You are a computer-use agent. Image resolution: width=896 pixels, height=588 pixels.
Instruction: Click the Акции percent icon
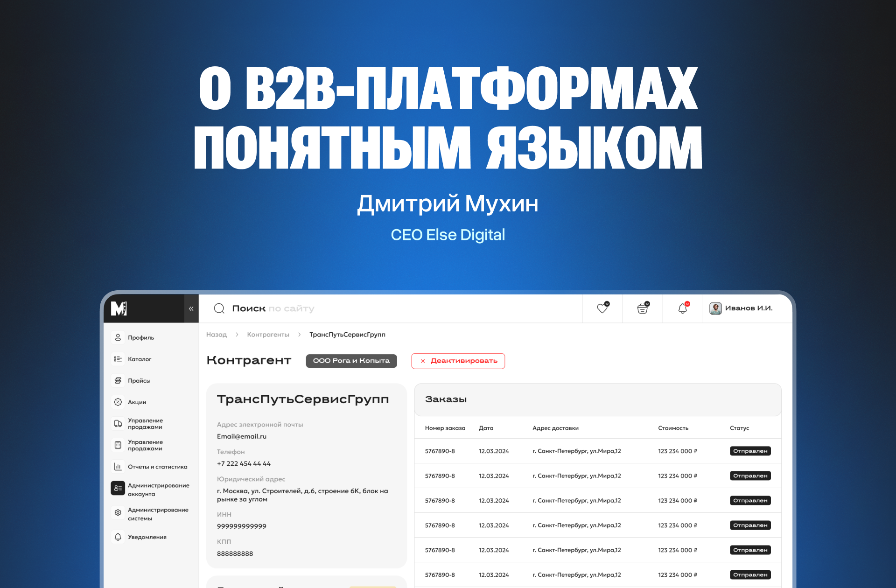pyautogui.click(x=118, y=402)
